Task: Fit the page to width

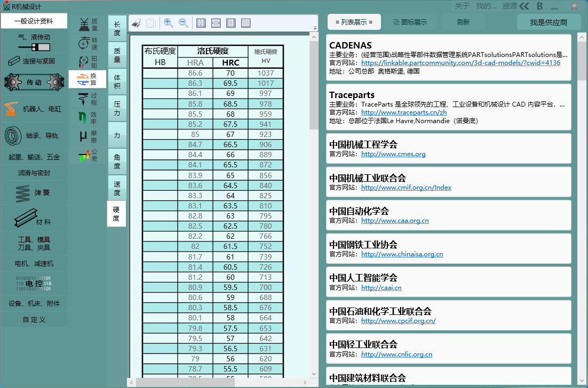Action: click(216, 23)
